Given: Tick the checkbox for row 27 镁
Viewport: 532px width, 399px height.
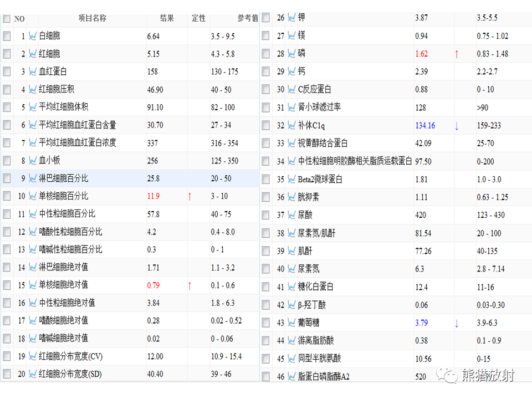Looking at the screenshot, I should 265,35.
